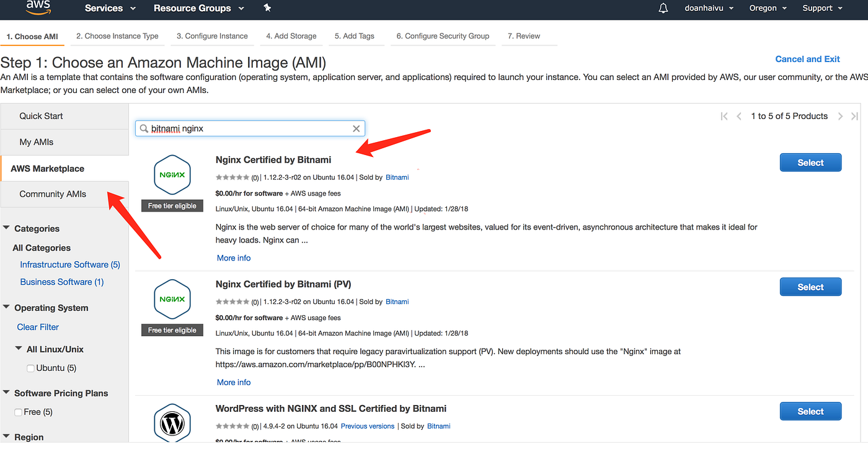Click Select for Nginx Certified by Bitnami
This screenshot has height=472, width=868.
pos(810,162)
